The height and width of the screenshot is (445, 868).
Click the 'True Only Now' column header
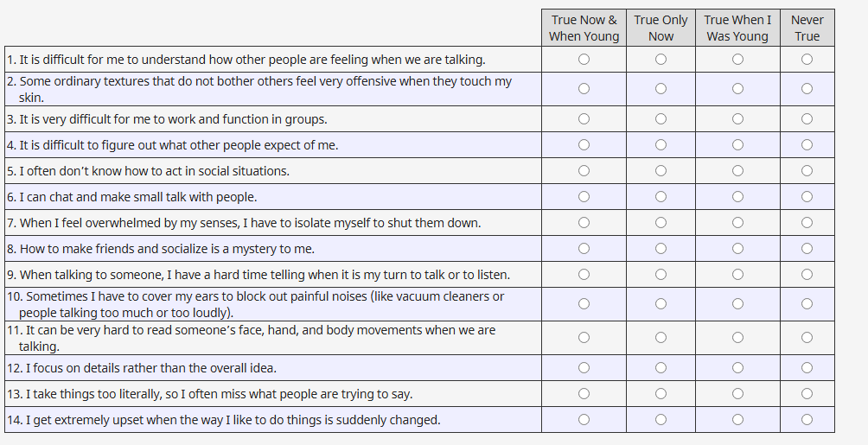point(661,28)
